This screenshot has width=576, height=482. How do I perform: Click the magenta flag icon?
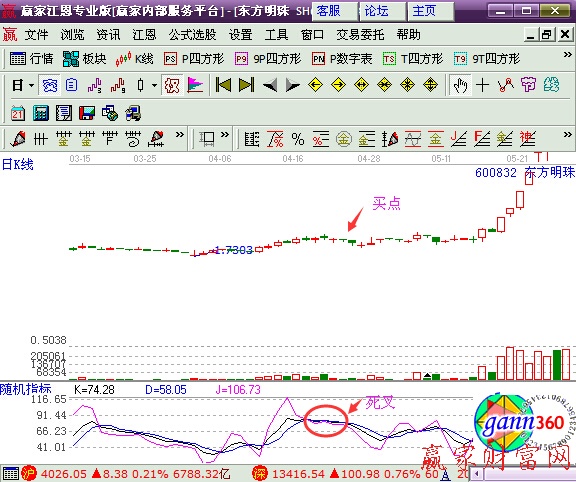click(x=195, y=85)
